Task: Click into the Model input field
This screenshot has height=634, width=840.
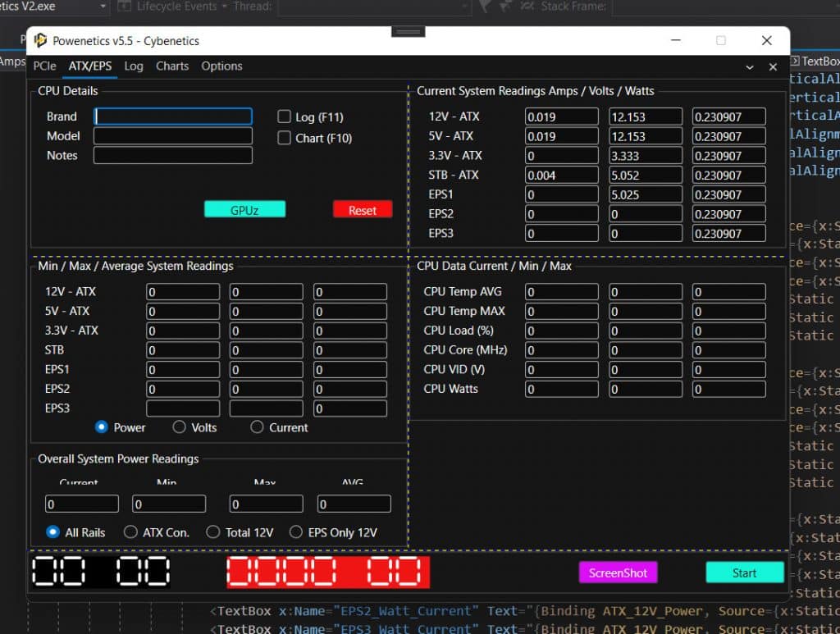Action: pos(173,136)
